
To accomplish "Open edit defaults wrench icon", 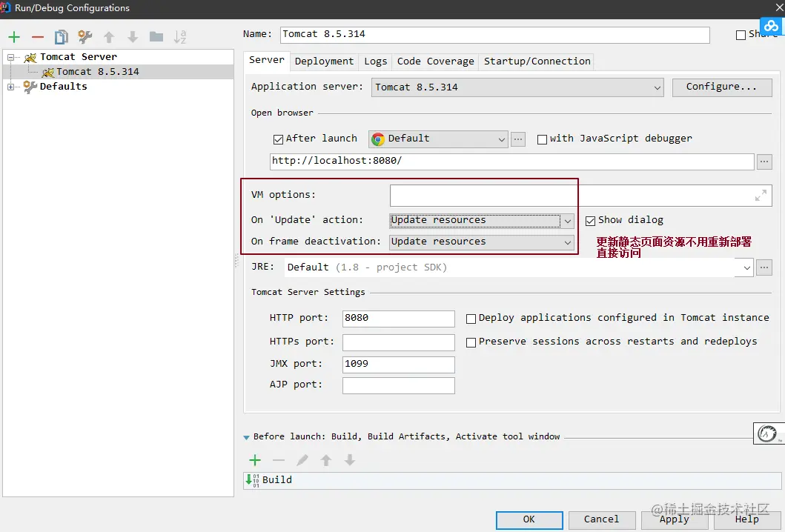I will tap(85, 36).
